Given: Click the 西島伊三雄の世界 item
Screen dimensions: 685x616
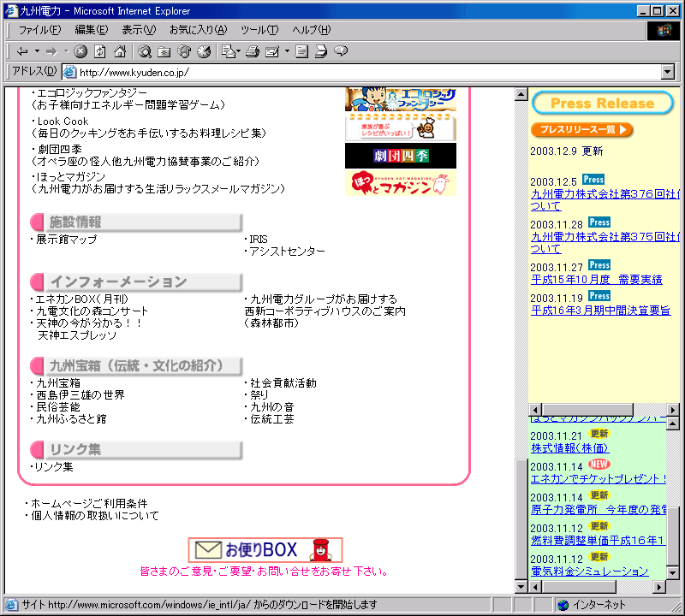Looking at the screenshot, I should pyautogui.click(x=80, y=395).
